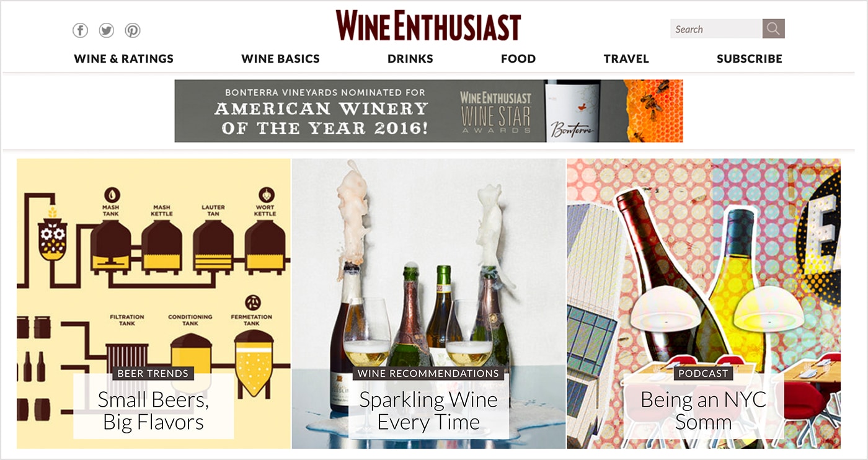Open Being an NYC Somm podcast
This screenshot has width=868, height=460.
703,410
